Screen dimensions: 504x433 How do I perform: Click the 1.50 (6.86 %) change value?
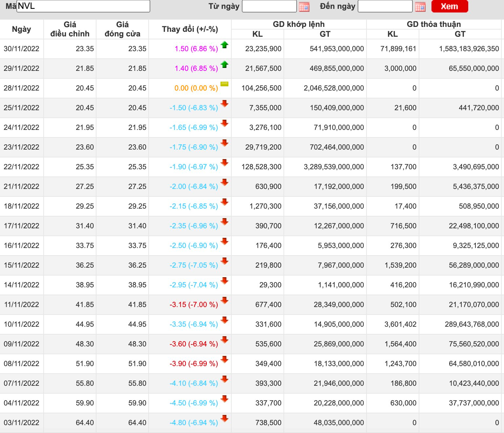[x=196, y=49]
